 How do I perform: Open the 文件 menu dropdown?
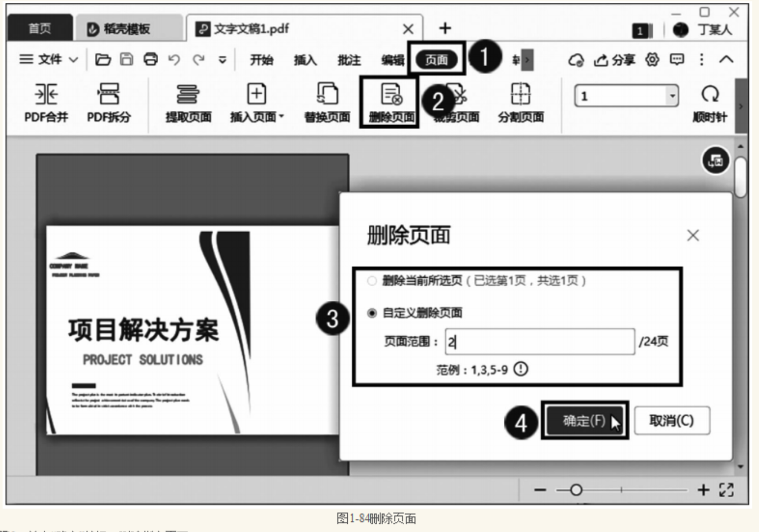(x=49, y=59)
